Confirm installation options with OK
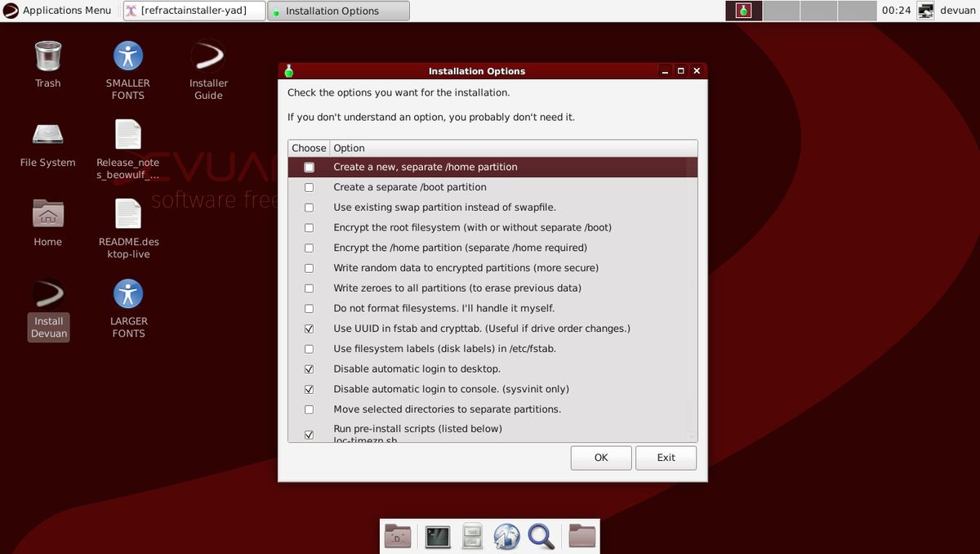Viewport: 980px width, 554px height. pos(601,458)
